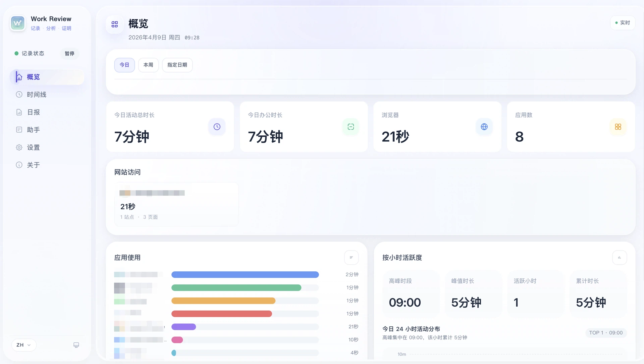Click the apps grid icon on 应用数 card

point(618,127)
